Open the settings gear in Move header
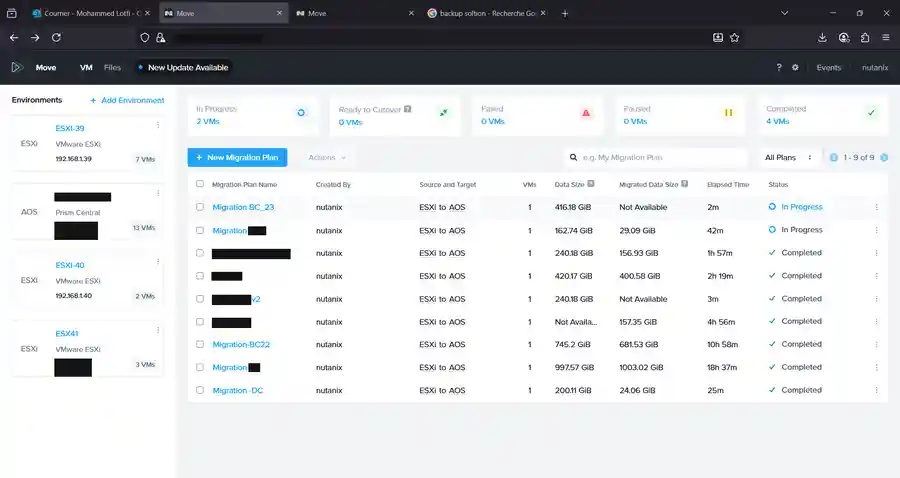 coord(795,68)
